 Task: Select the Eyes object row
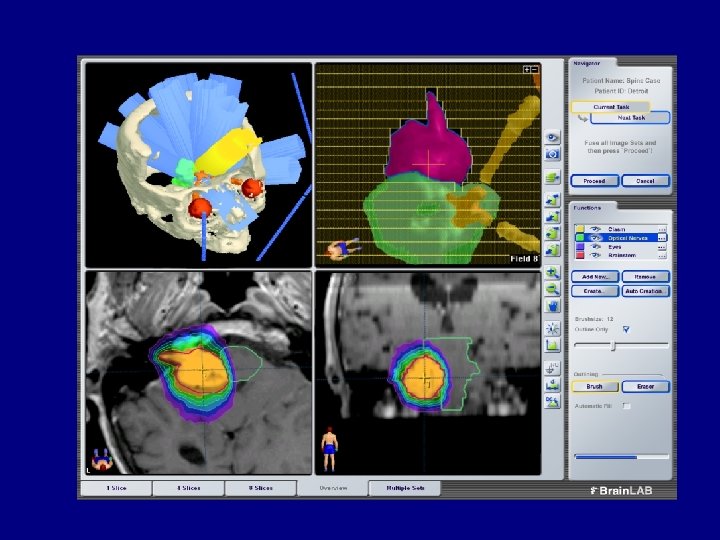[621, 247]
